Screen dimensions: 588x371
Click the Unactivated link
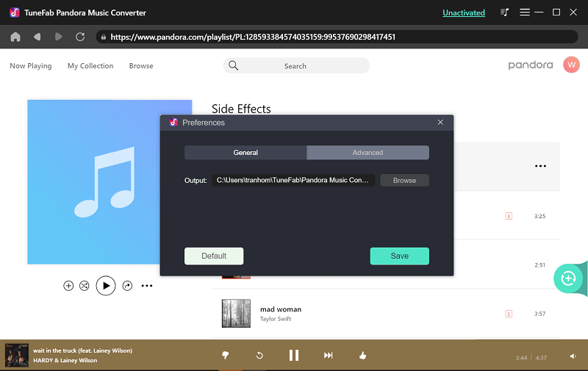point(464,12)
